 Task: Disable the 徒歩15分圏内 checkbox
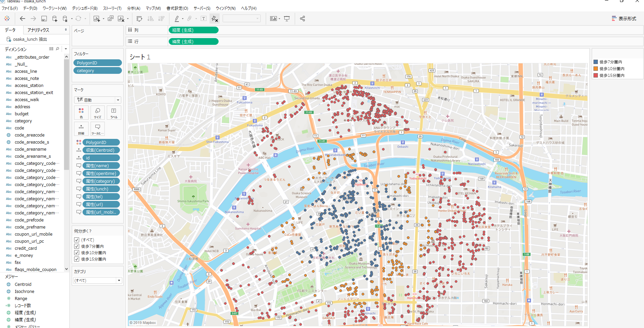tap(77, 259)
